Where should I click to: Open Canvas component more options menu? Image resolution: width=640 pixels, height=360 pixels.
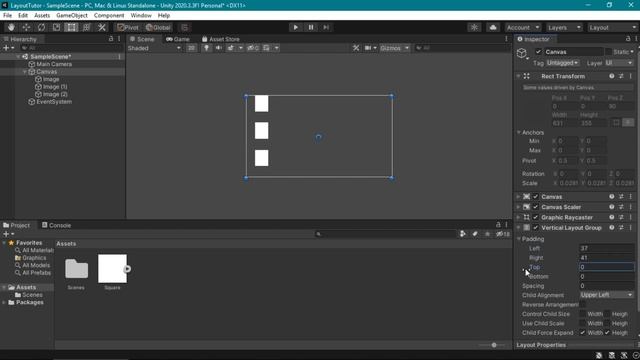coord(631,197)
